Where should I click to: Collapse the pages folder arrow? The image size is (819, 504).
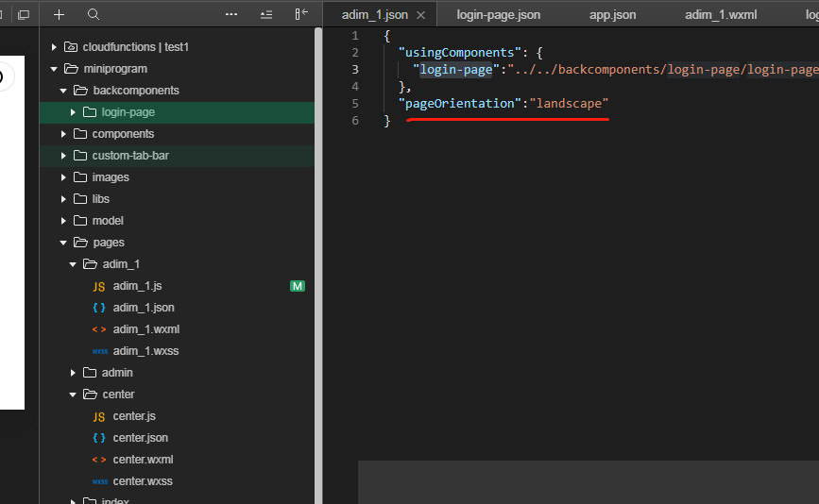(63, 243)
